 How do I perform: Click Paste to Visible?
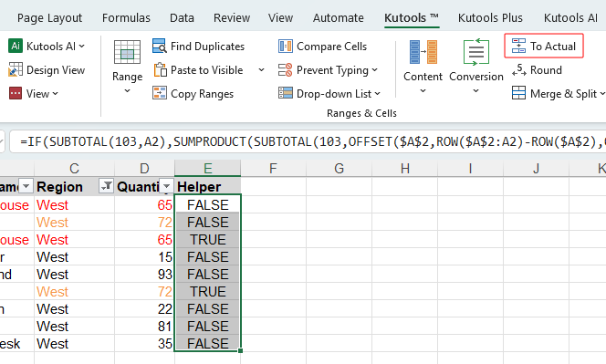point(198,70)
